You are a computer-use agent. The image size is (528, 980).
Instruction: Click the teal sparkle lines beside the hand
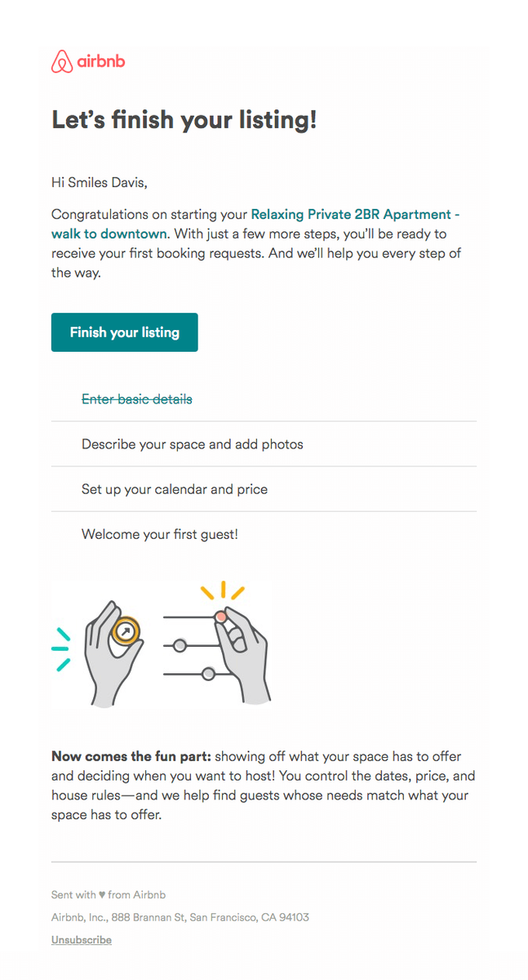click(x=62, y=649)
